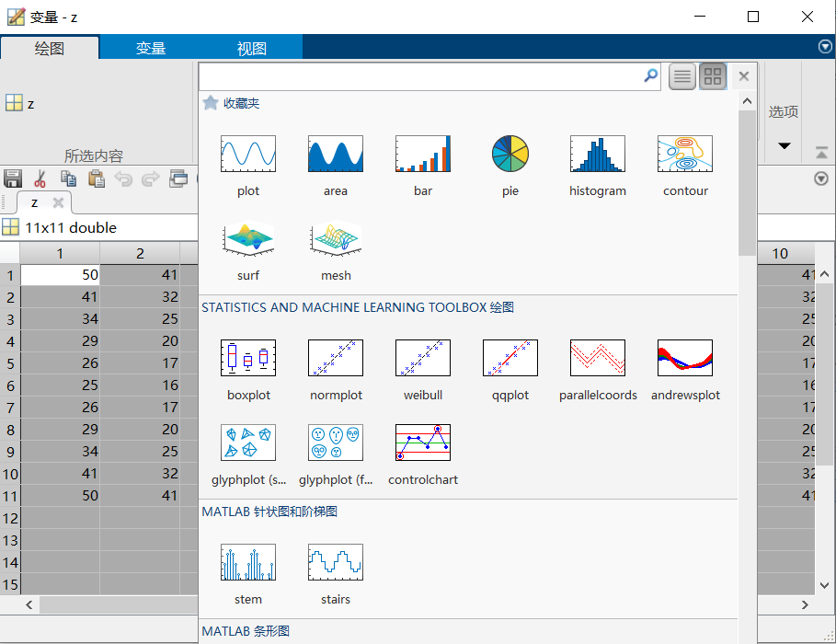Click the 选项 button
The image size is (836, 644).
coord(784,111)
